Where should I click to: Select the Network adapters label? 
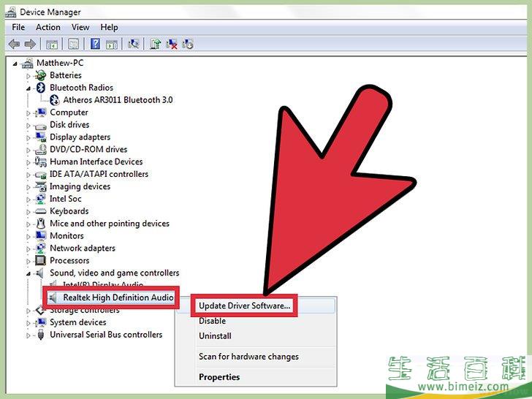click(x=83, y=248)
